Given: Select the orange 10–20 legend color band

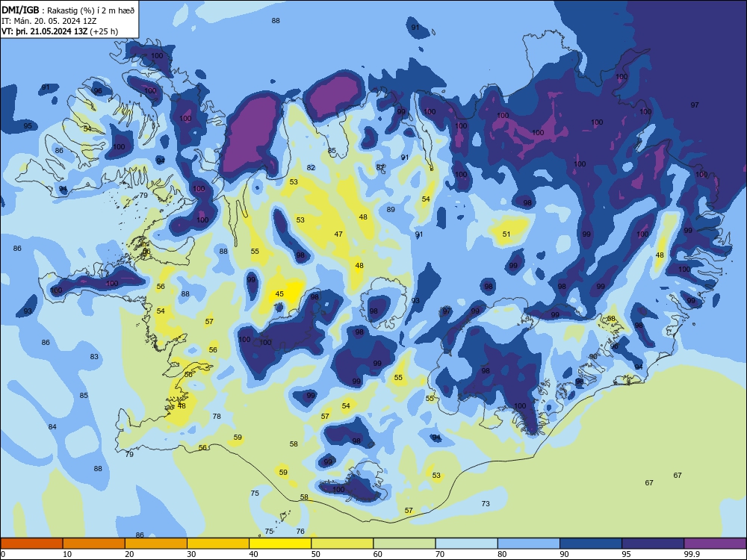Looking at the screenshot, I should 94,544.
